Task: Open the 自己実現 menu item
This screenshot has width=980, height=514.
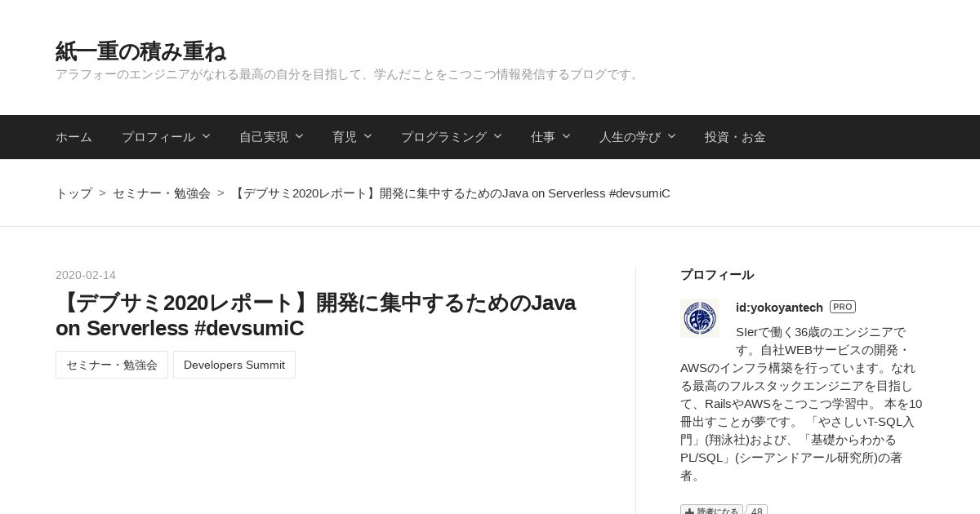Action: (264, 137)
